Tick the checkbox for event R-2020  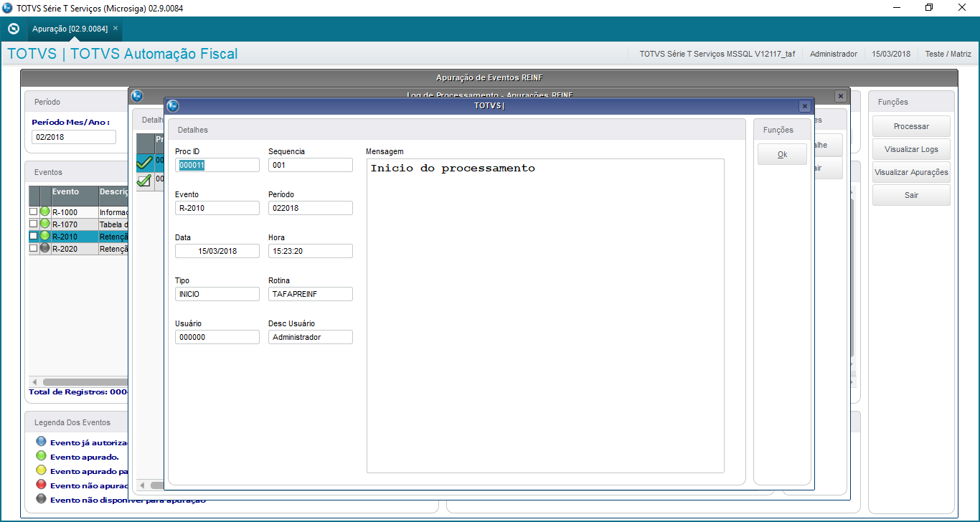point(34,248)
